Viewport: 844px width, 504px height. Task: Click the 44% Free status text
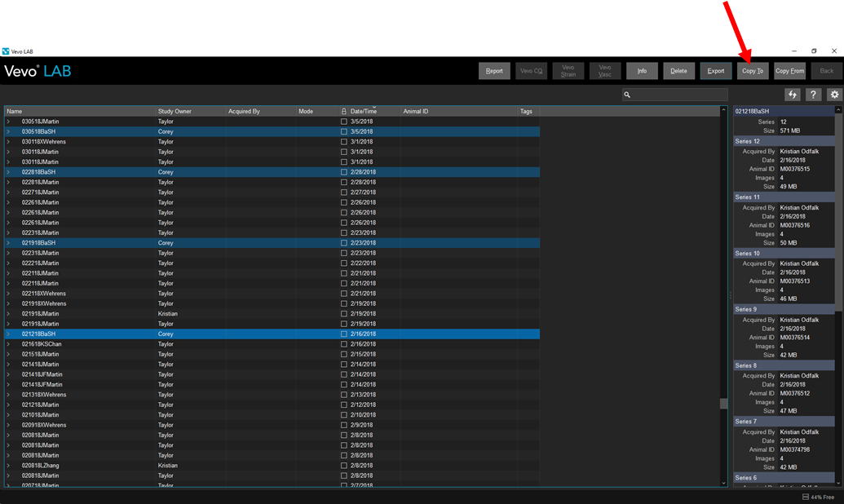click(823, 497)
